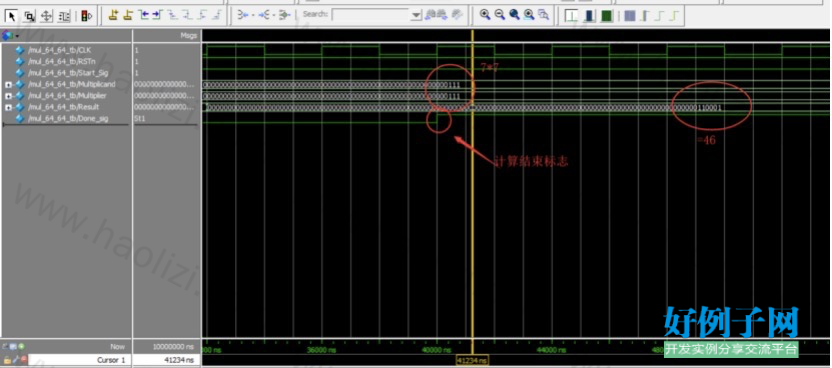The height and width of the screenshot is (368, 832).
Task: Click the first Find binoculars icon
Action: [430, 14]
